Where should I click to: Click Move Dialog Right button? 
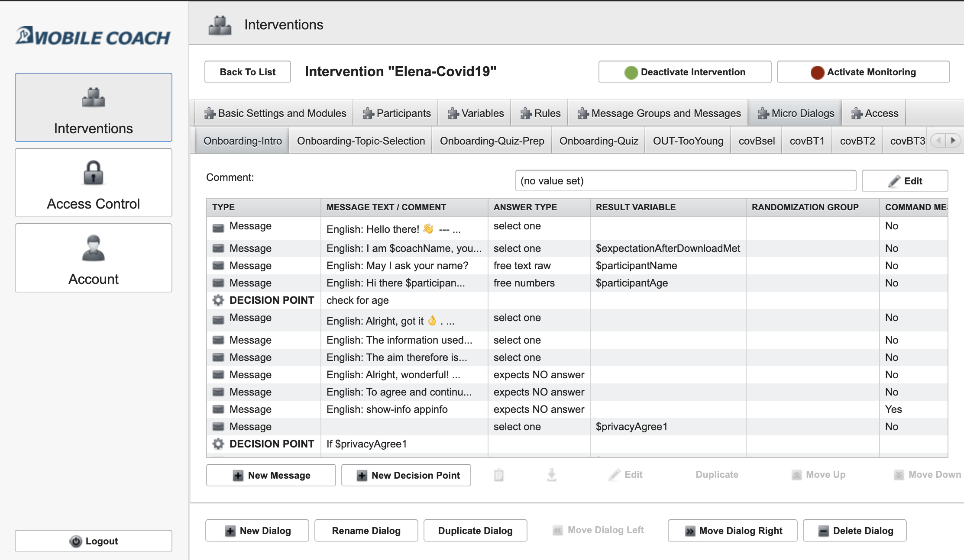[733, 531]
